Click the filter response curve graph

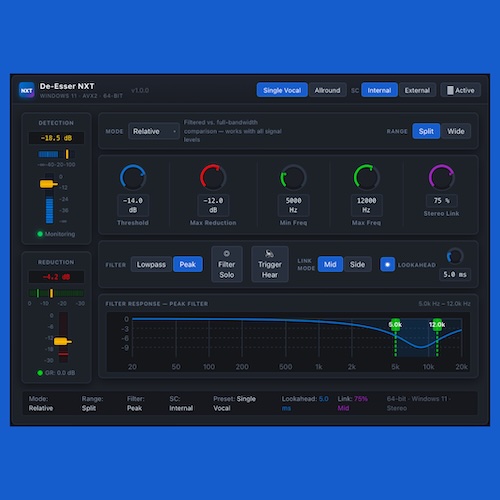click(x=288, y=342)
